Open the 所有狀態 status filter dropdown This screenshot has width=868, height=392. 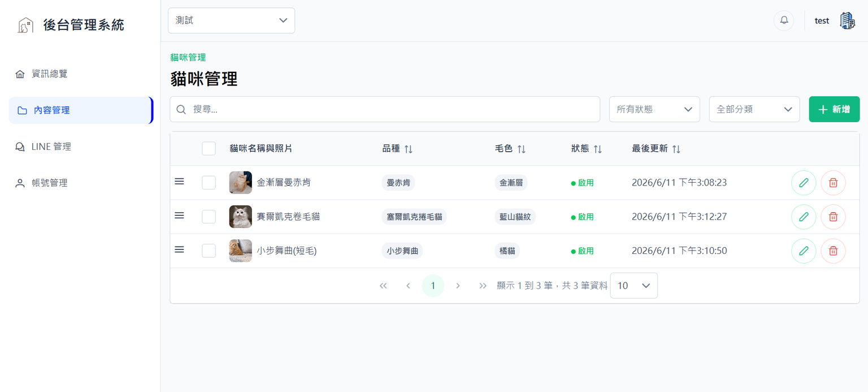(x=654, y=109)
